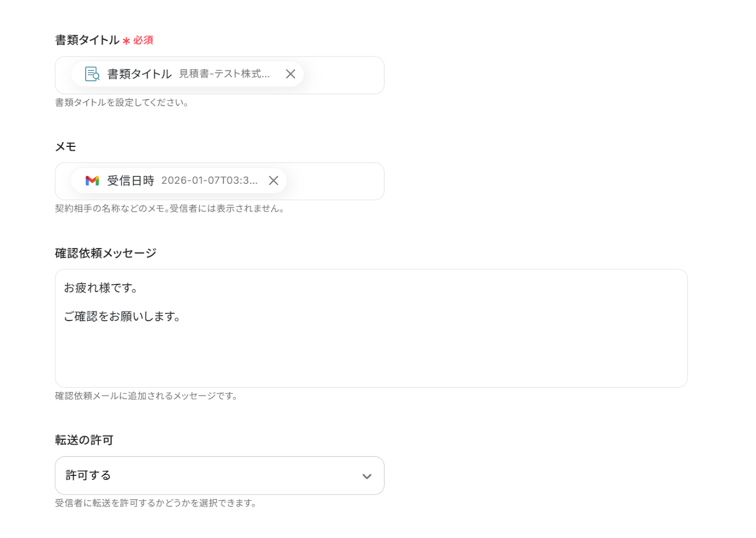
Task: Click the Gmail icon in メモ chip
Action: coord(92,181)
